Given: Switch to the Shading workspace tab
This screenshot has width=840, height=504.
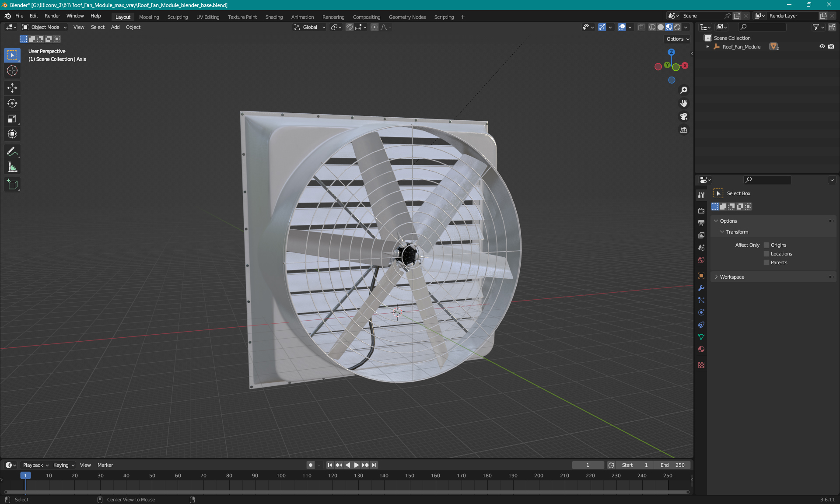Looking at the screenshot, I should pyautogui.click(x=274, y=17).
